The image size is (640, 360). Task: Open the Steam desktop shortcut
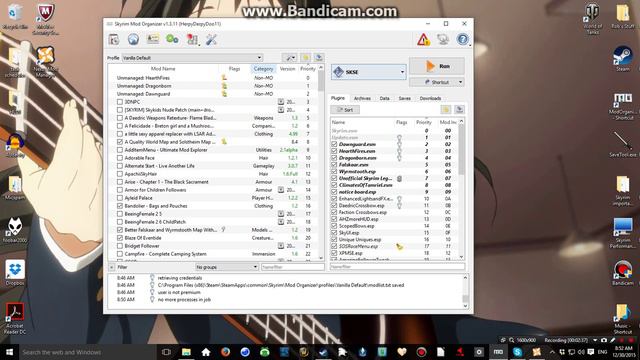point(622,58)
